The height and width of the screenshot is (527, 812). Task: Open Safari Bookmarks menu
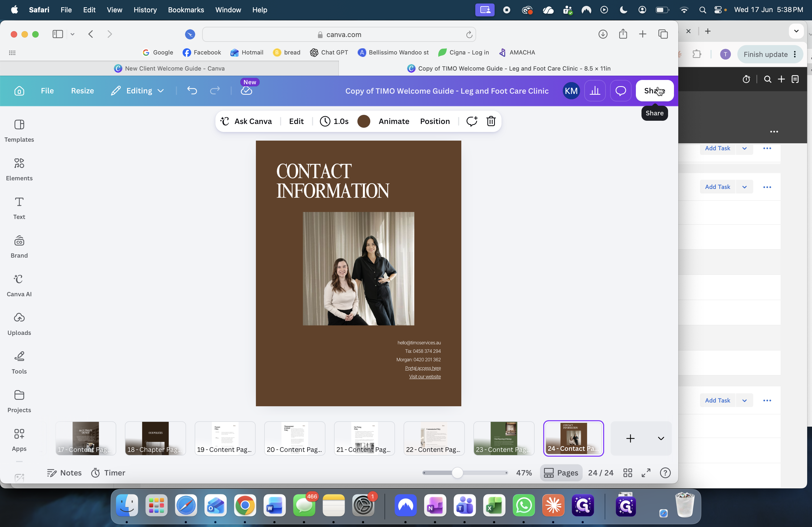click(x=186, y=10)
